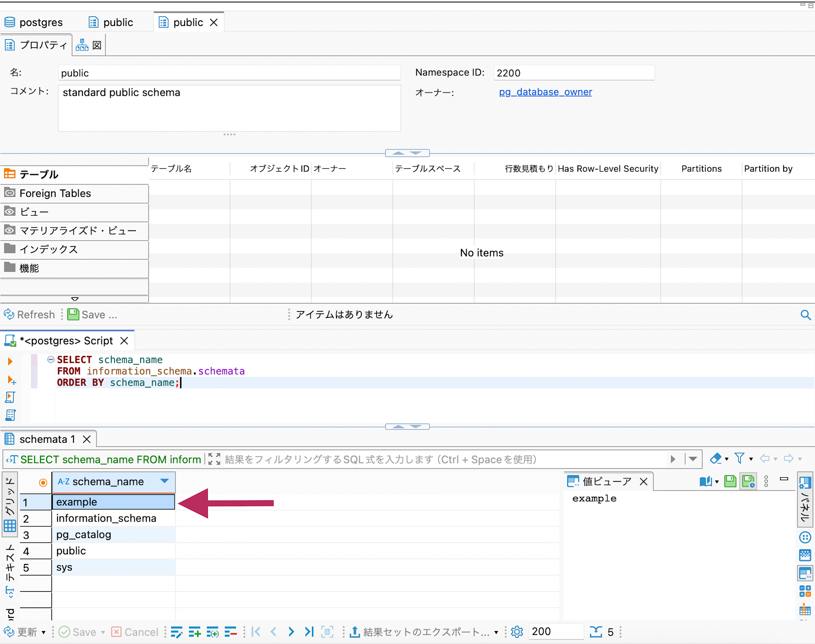The image size is (815, 644).
Task: Click Refresh in the tables list toolbar
Action: click(29, 315)
